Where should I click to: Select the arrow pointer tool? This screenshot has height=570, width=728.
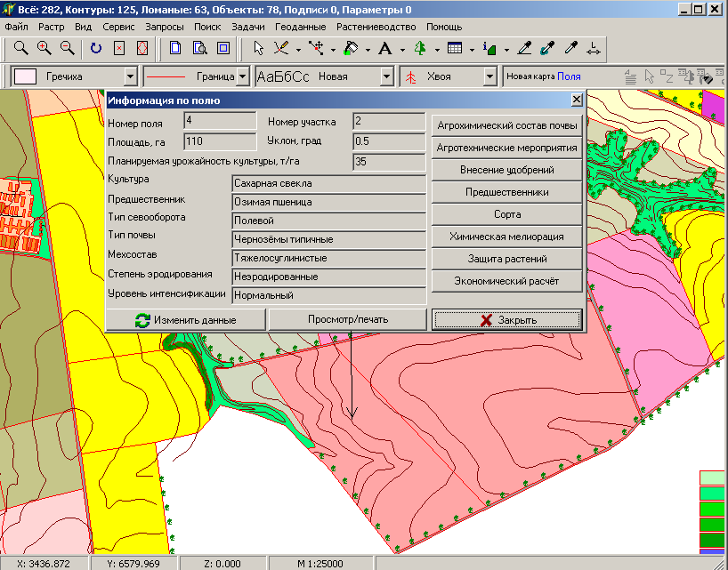coord(258,48)
